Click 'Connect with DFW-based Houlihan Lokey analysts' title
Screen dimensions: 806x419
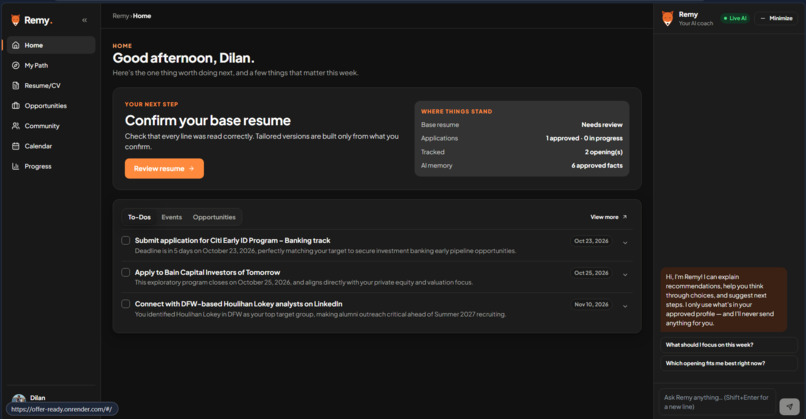coord(239,304)
